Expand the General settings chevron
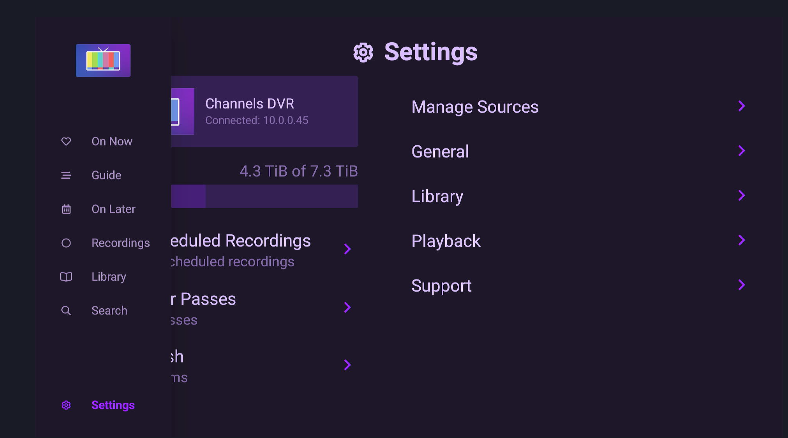The width and height of the screenshot is (788, 438). tap(741, 151)
